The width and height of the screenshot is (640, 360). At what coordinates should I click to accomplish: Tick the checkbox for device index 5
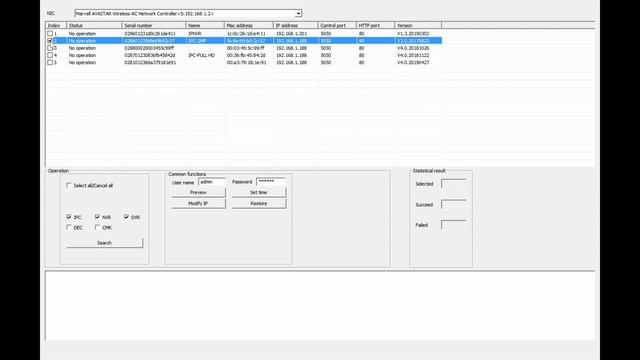point(50,62)
